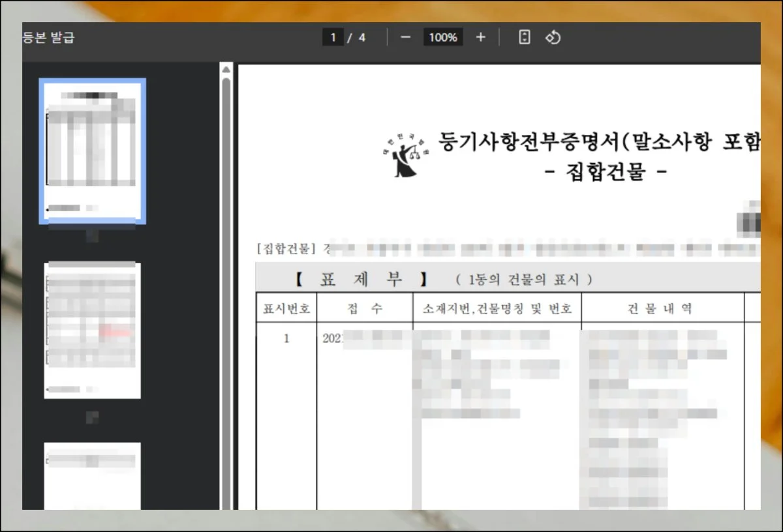Screen dimensions: 783x532
Task: Click the zoom in plus button
Action: (481, 38)
